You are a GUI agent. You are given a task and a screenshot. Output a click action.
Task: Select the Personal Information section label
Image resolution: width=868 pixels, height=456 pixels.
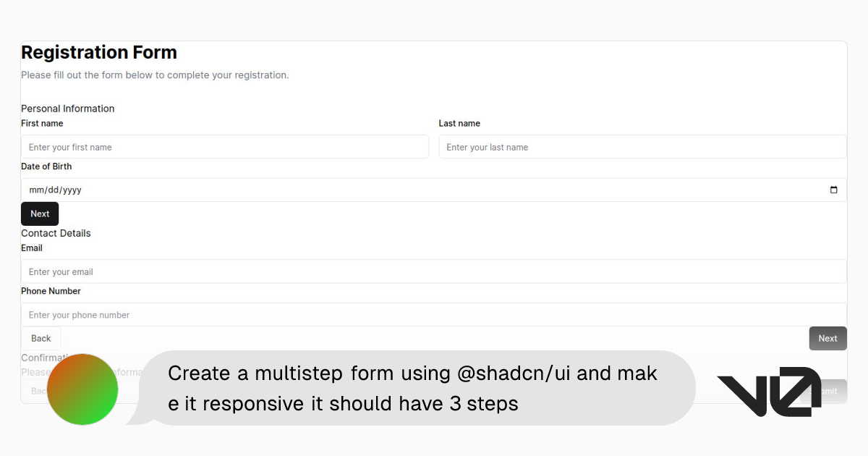[67, 108]
